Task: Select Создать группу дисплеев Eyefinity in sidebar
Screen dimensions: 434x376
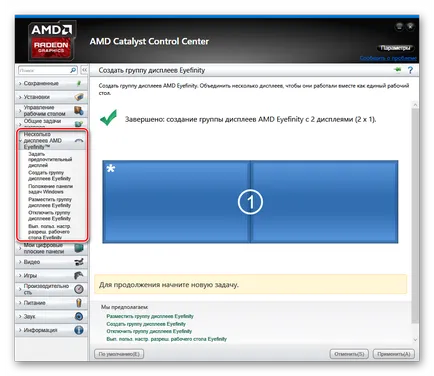Action: point(49,175)
